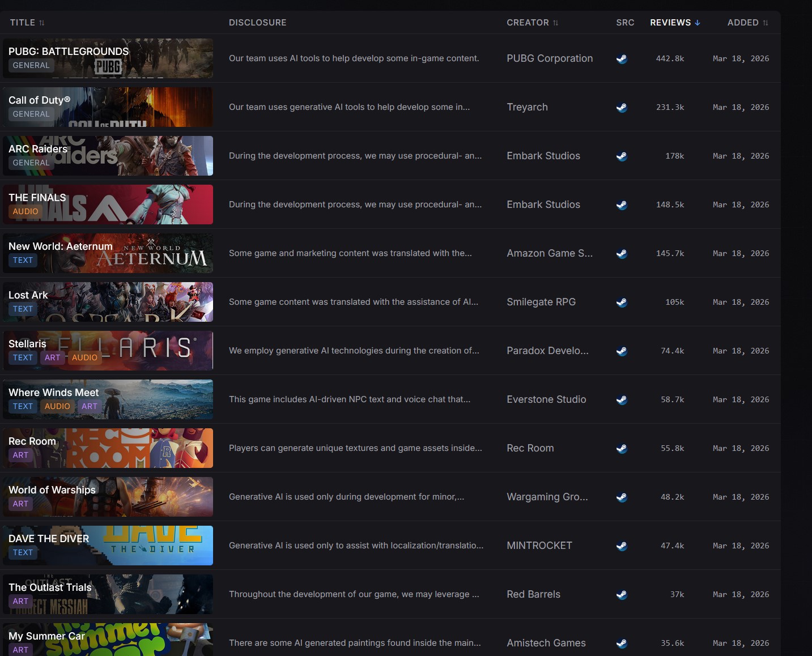
Task: Click the 74.4k review count for Stellaris
Action: point(672,351)
